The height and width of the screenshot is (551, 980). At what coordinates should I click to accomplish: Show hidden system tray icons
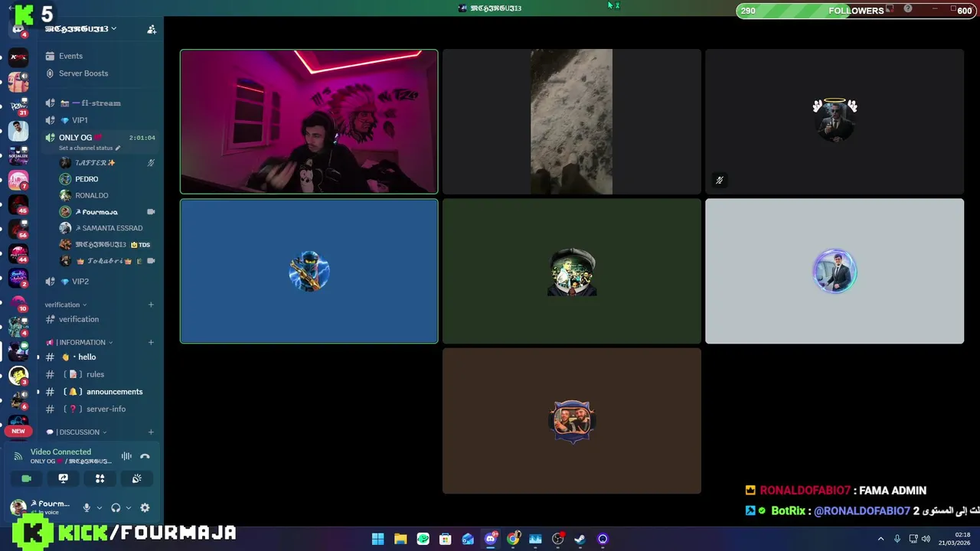(x=880, y=539)
